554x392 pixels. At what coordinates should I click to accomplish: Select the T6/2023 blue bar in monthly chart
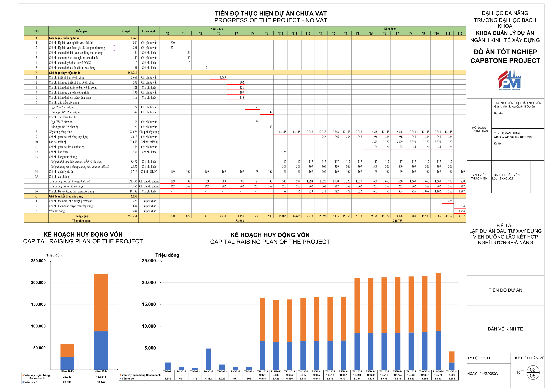(208, 359)
